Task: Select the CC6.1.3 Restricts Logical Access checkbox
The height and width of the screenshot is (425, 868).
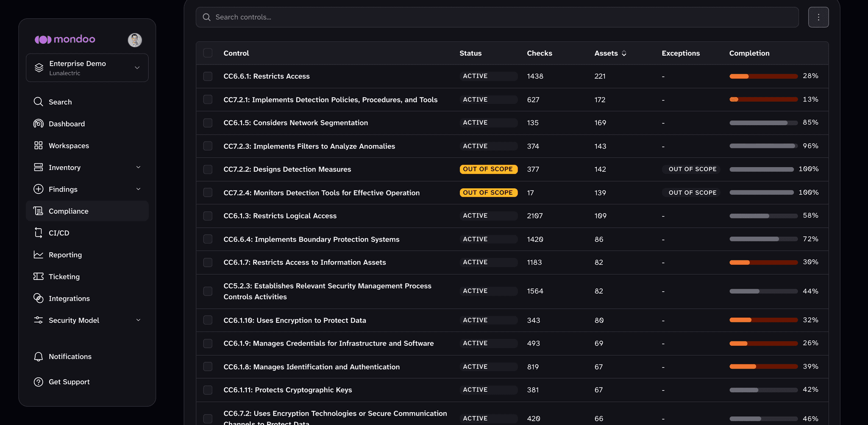Action: (x=208, y=216)
